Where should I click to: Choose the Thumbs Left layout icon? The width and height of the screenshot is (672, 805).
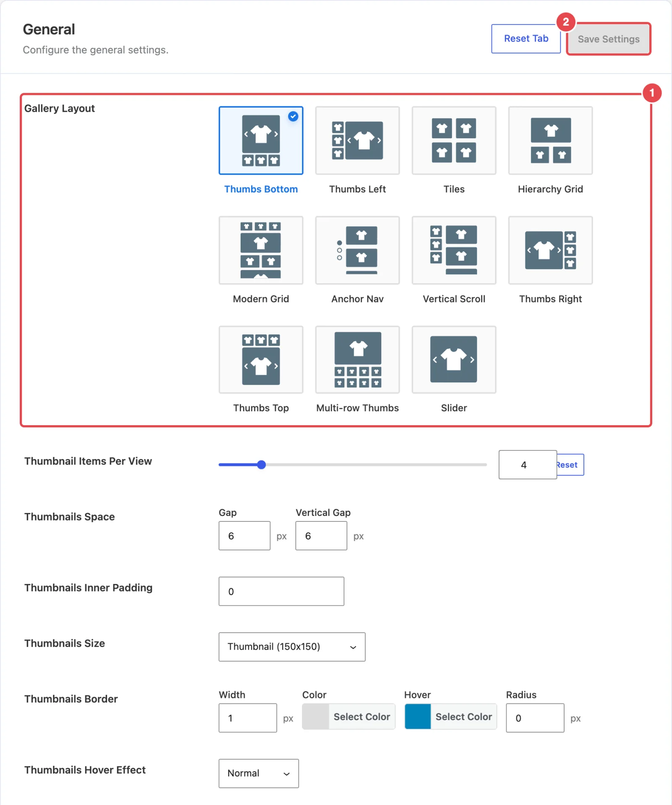point(357,140)
